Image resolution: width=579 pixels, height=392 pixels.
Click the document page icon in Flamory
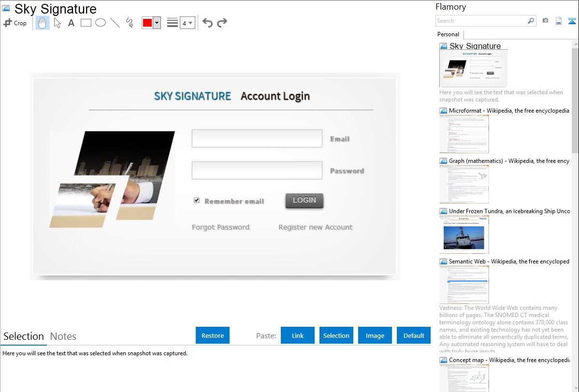pyautogui.click(x=559, y=21)
